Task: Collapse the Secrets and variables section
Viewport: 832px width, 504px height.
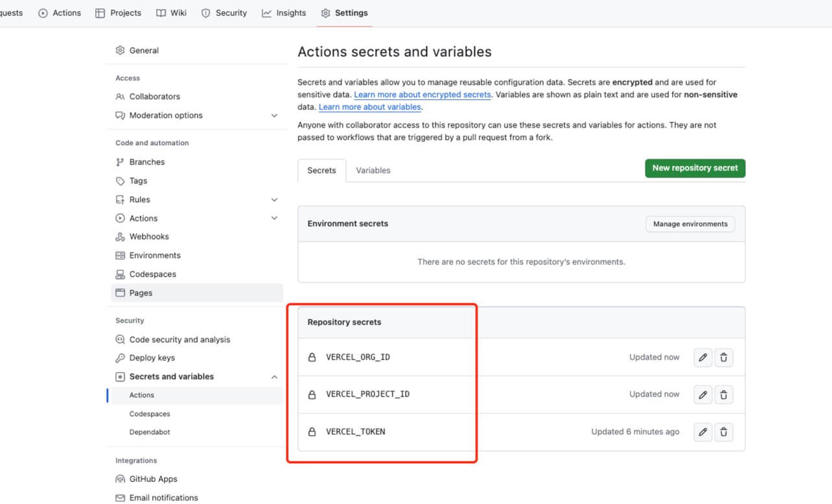Action: pyautogui.click(x=274, y=376)
